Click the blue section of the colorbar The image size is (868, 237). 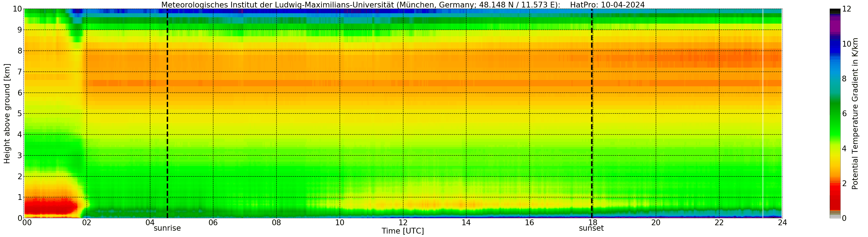(835, 49)
